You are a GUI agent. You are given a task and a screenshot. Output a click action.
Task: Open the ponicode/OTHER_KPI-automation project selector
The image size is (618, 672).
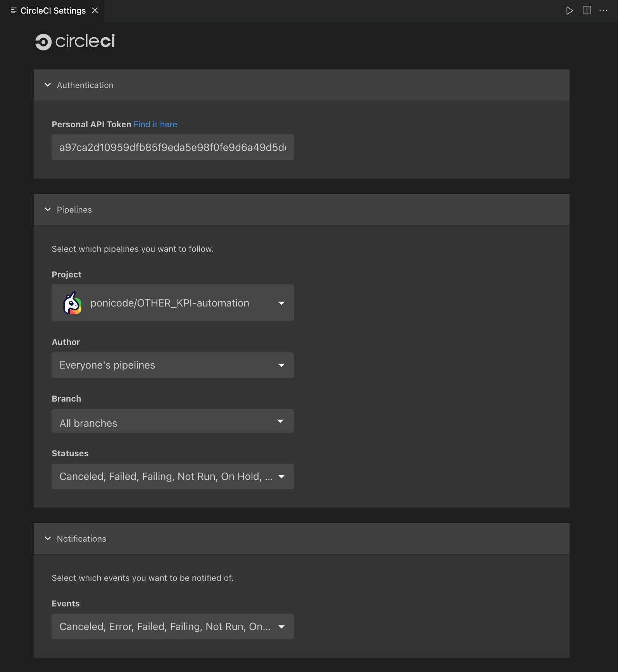(172, 303)
